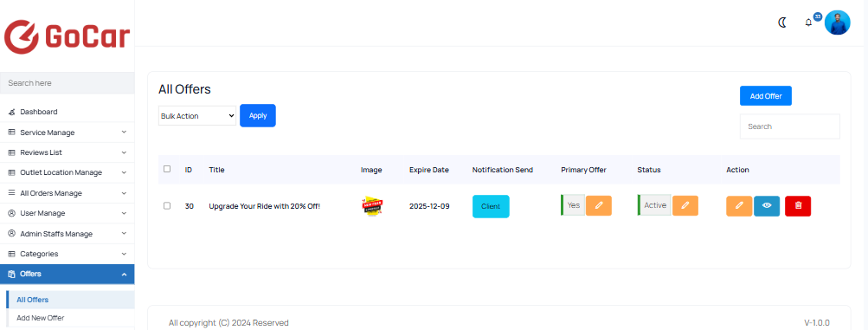The image size is (868, 330).
Task: Toggle dark mode moon icon
Action: pos(782,23)
